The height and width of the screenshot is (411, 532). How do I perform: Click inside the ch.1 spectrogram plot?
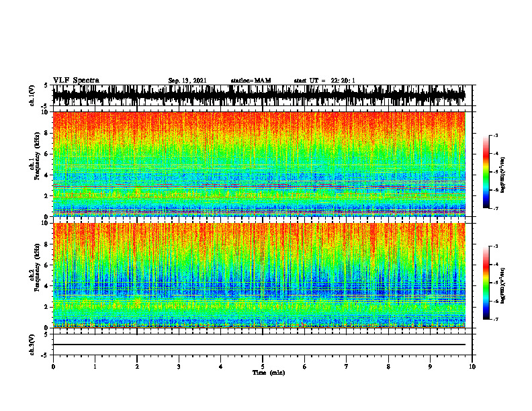(259, 164)
